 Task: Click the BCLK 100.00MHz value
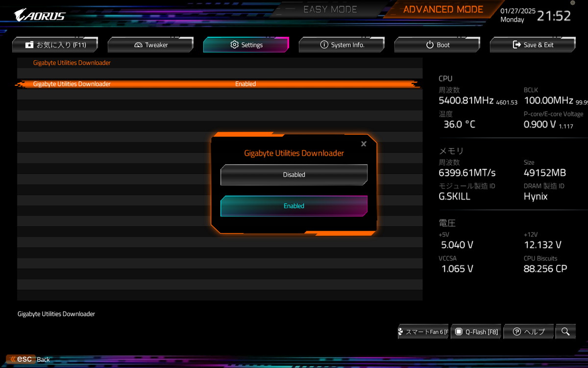coord(548,101)
